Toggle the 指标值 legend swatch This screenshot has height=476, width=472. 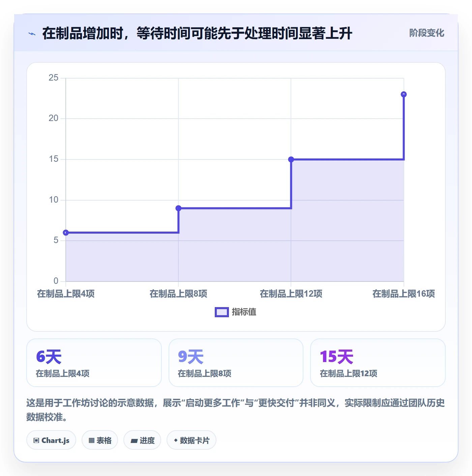222,312
